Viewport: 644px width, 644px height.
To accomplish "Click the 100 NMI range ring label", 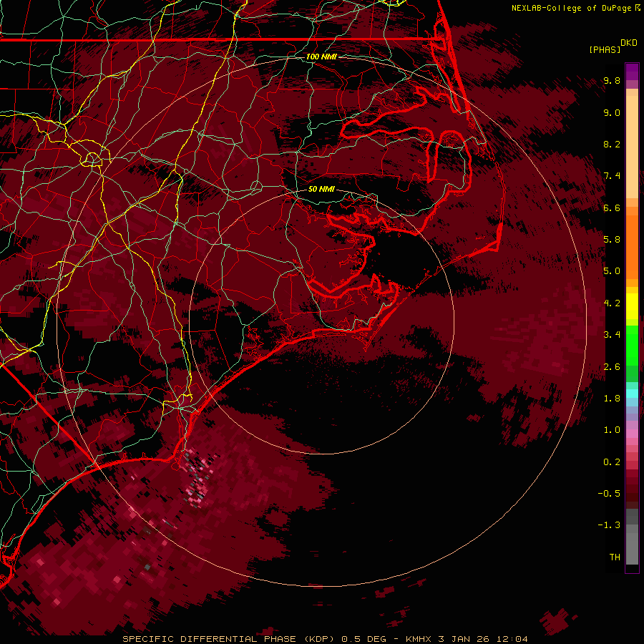I will [321, 57].
